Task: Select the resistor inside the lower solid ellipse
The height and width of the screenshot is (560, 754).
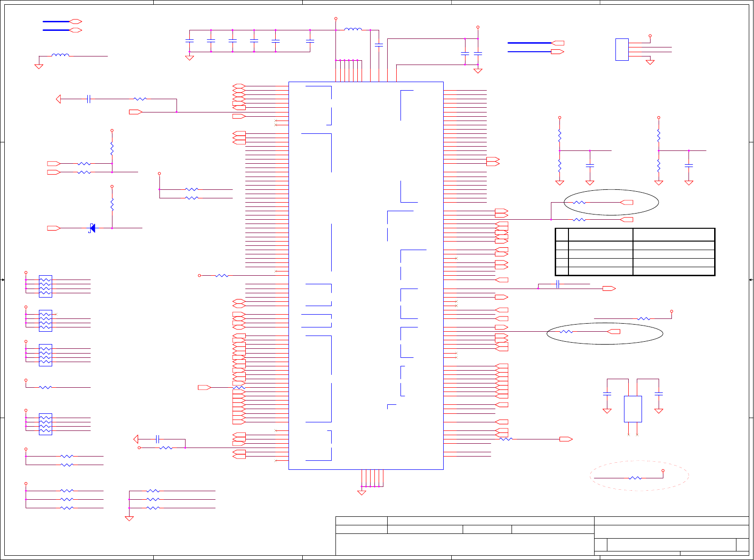Action: [566, 332]
